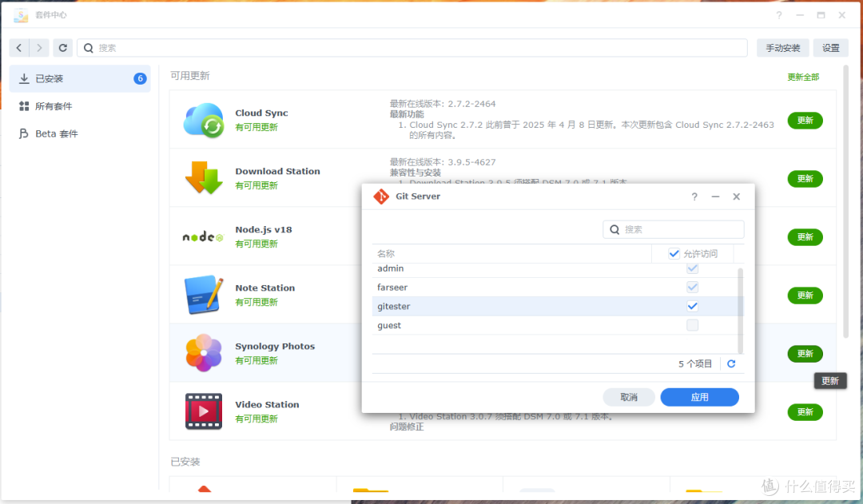The width and height of the screenshot is (863, 504).
Task: Select the Installed sidebar item
Action: 81,79
